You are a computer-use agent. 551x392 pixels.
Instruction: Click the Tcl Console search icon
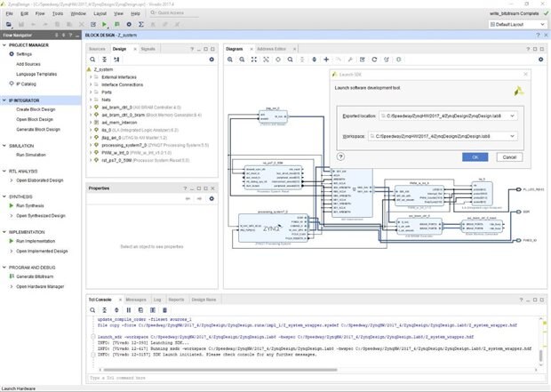click(x=92, y=310)
